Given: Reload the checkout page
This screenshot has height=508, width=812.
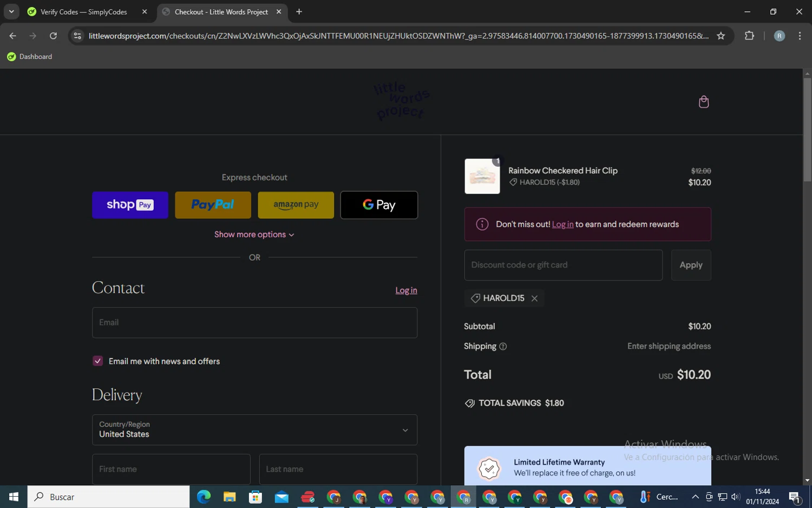Looking at the screenshot, I should [x=53, y=36].
